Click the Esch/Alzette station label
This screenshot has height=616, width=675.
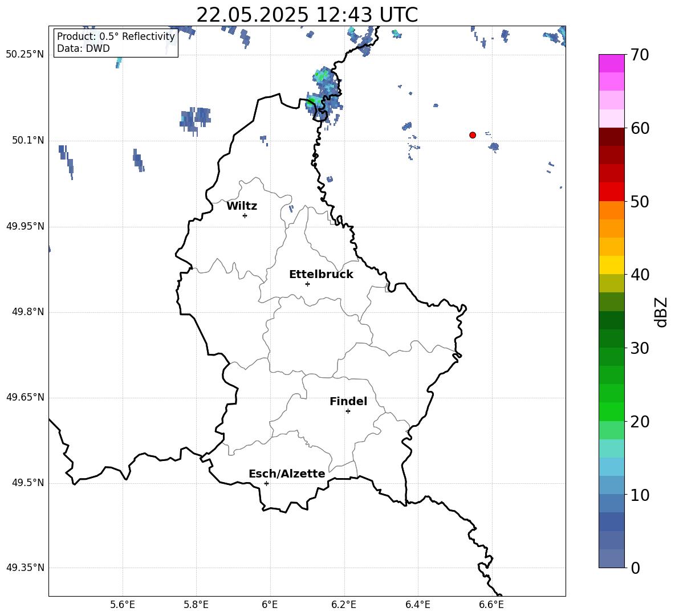tap(287, 474)
